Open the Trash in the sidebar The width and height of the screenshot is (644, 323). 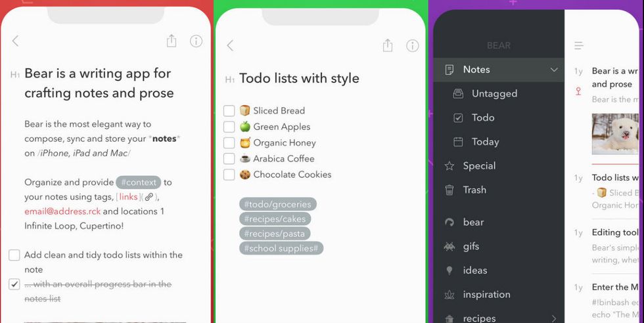pos(474,190)
